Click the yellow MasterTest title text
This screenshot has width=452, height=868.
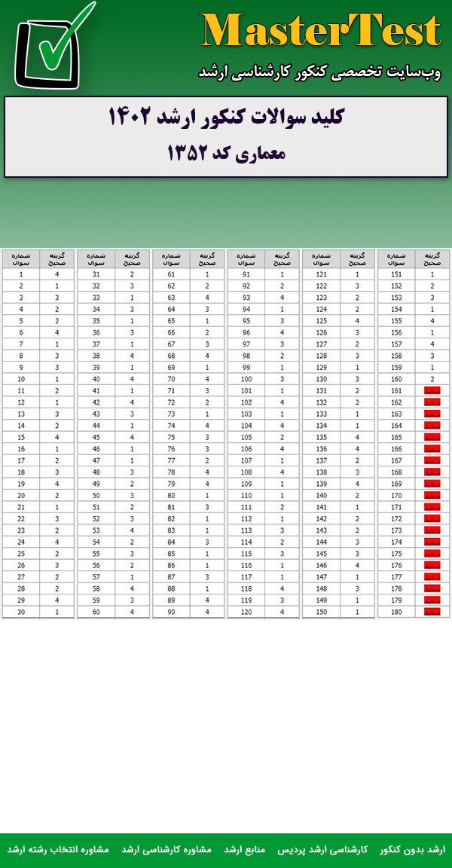pyautogui.click(x=320, y=32)
